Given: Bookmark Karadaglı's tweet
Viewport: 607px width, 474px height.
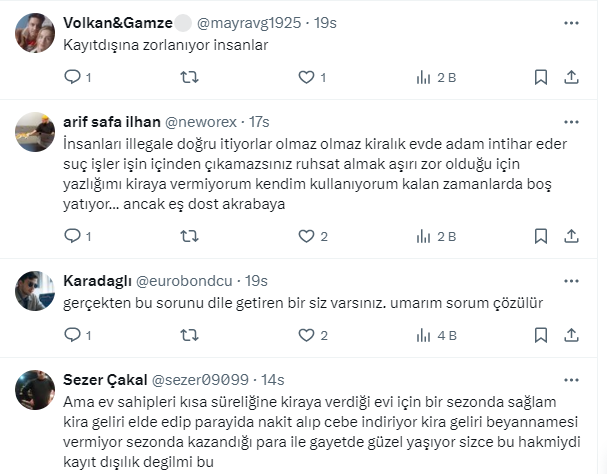Looking at the screenshot, I should 540,335.
